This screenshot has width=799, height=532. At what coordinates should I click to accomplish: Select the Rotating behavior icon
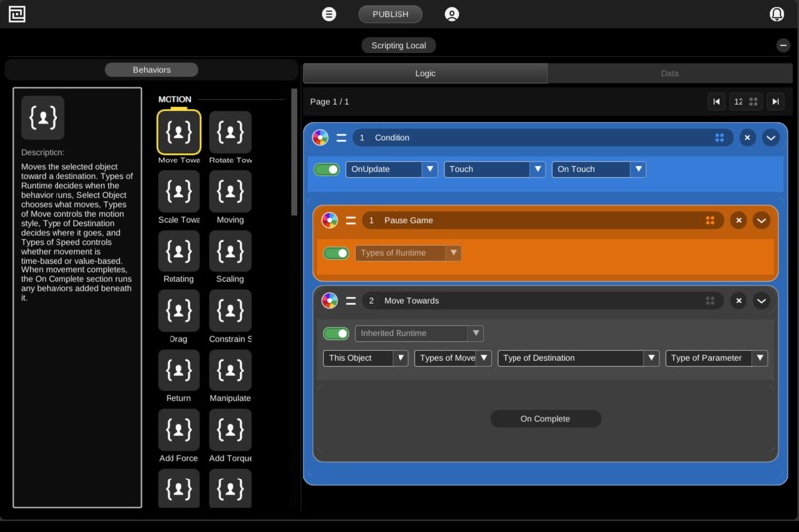pyautogui.click(x=178, y=251)
